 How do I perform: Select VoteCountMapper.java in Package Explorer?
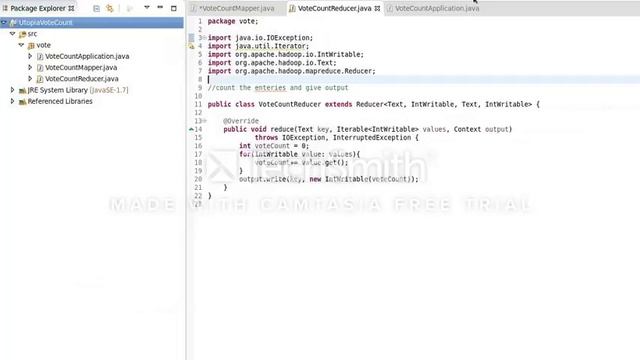81,68
